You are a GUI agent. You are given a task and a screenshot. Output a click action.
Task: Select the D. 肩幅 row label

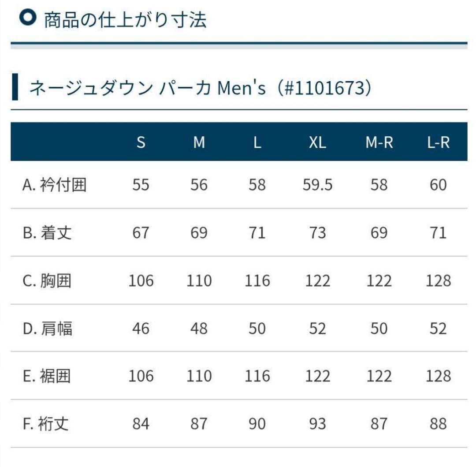point(47,328)
